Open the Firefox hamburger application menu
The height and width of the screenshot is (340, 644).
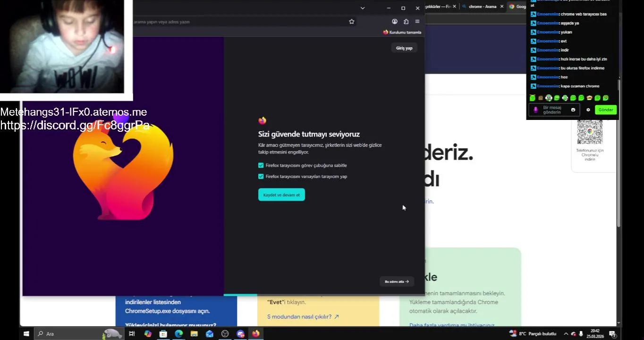pos(417,22)
